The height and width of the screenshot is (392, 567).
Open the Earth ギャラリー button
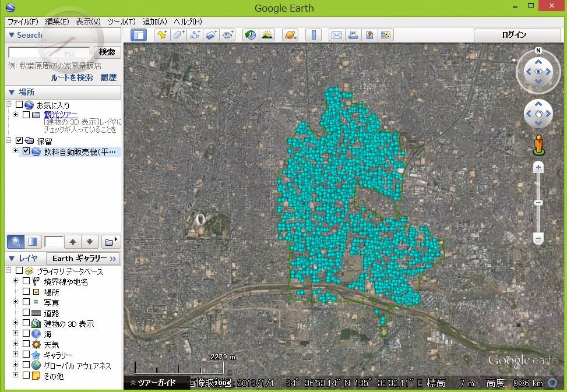click(83, 258)
